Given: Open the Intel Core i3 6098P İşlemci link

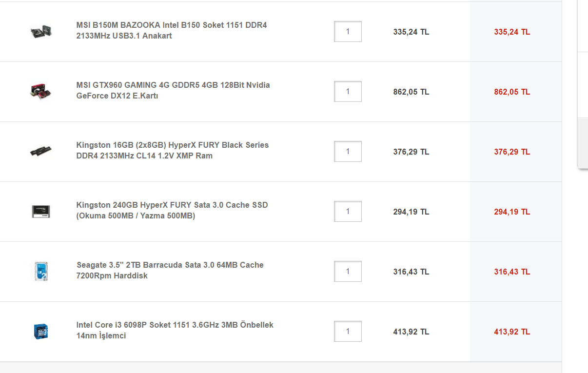Looking at the screenshot, I should 175,330.
